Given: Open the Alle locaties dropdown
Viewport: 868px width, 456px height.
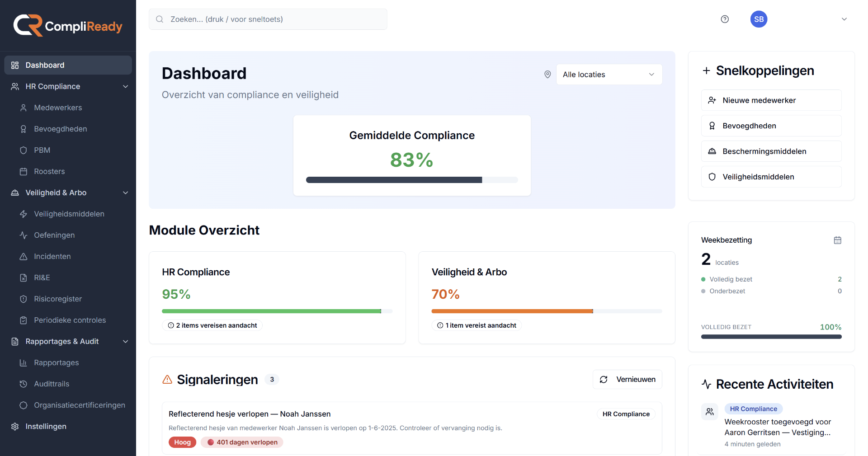Looking at the screenshot, I should tap(609, 74).
